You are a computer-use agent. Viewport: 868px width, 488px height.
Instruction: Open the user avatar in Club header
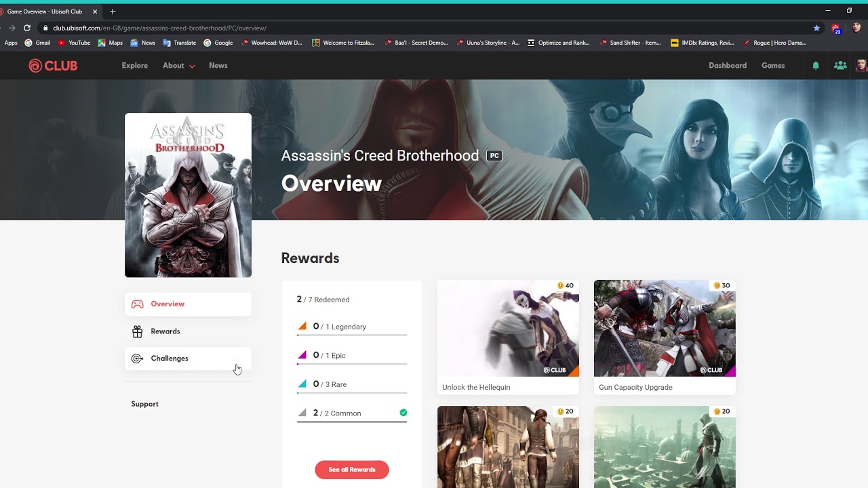(x=862, y=66)
